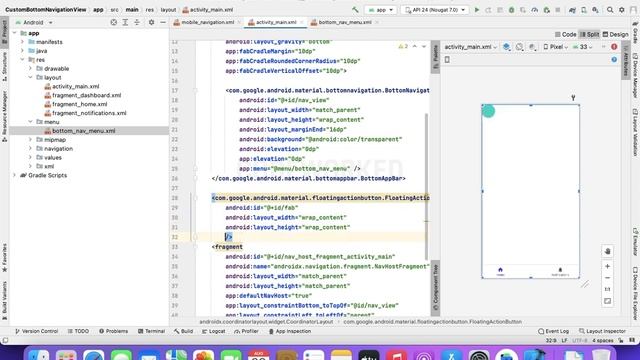This screenshot has height=360, width=640.
Task: Click the editor vertical scrollbar
Action: pyautogui.click(x=427, y=186)
